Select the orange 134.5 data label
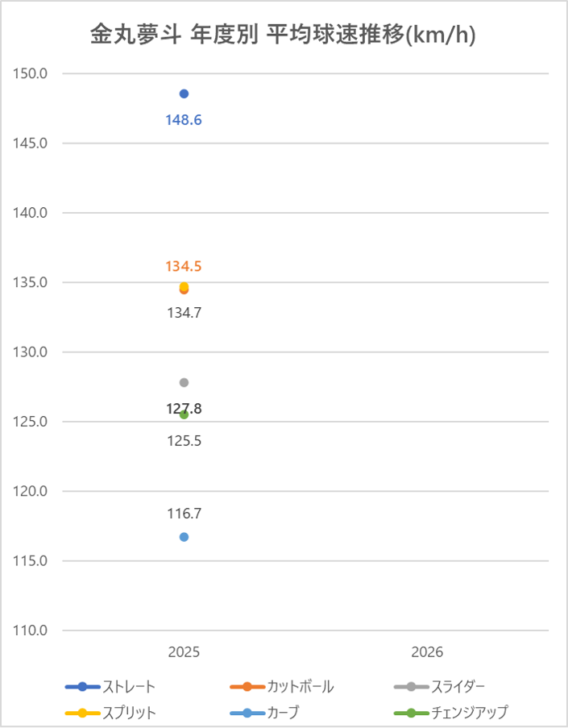The width and height of the screenshot is (568, 728). pyautogui.click(x=184, y=266)
